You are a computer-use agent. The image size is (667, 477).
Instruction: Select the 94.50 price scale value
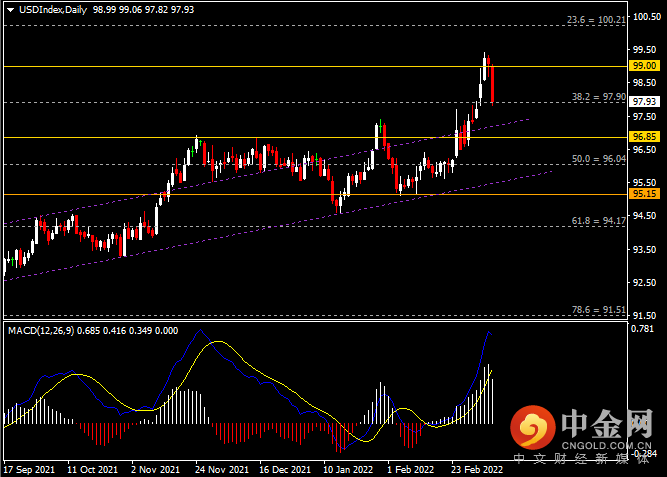coord(644,216)
